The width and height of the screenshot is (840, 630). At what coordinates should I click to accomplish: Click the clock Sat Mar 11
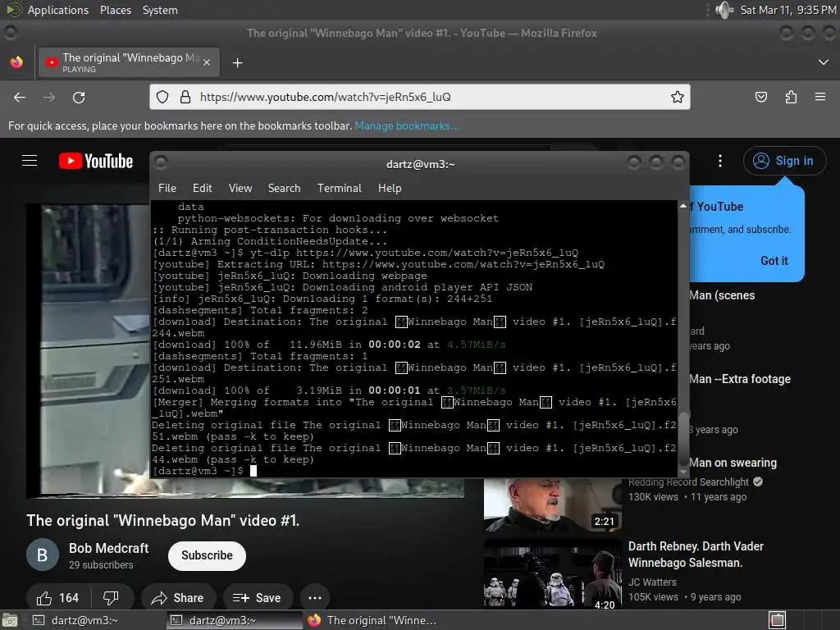click(x=788, y=10)
